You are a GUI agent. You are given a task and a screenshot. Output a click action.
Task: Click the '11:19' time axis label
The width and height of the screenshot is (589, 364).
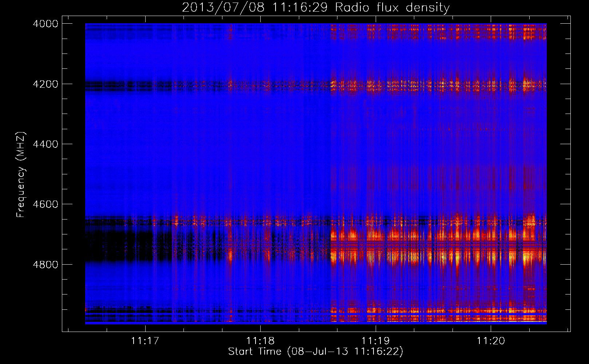click(375, 341)
